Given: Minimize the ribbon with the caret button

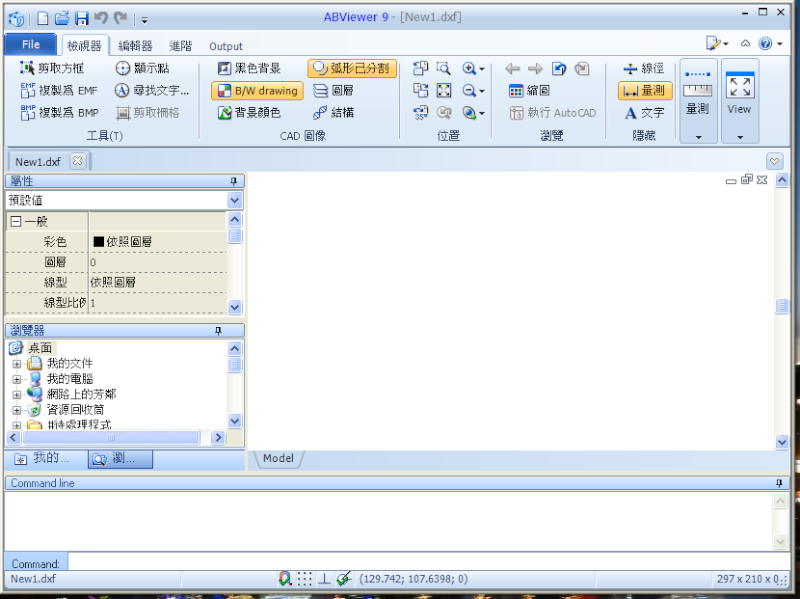Looking at the screenshot, I should [x=745, y=44].
